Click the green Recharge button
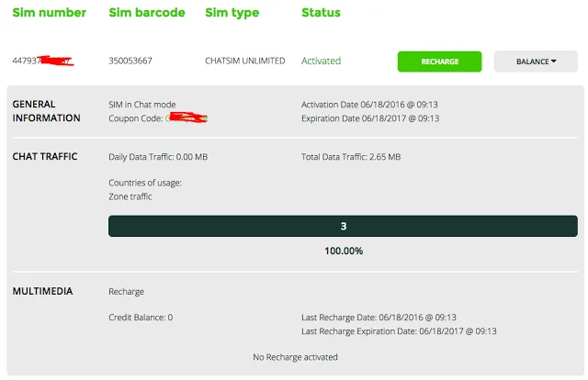Screen dimensions: 588x380 pyautogui.click(x=439, y=61)
